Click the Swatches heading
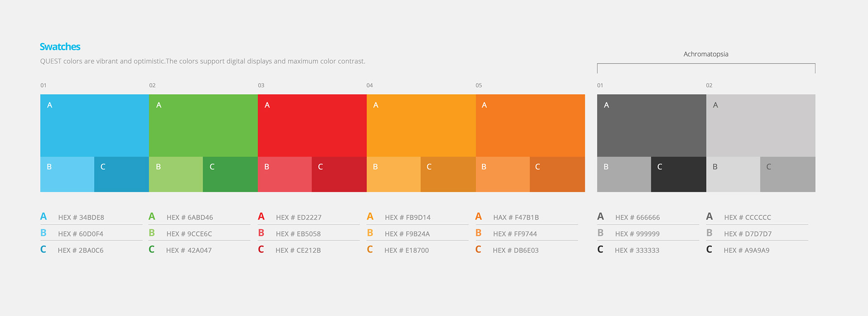Image resolution: width=868 pixels, height=316 pixels. 60,47
